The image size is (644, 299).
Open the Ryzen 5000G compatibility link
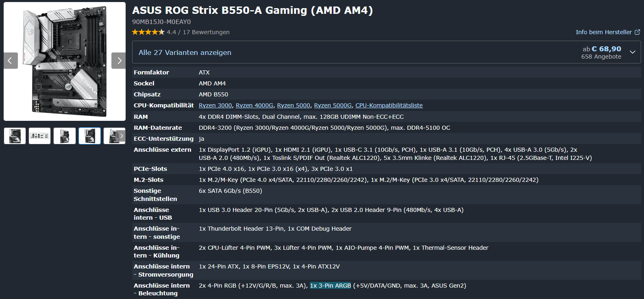coord(333,105)
